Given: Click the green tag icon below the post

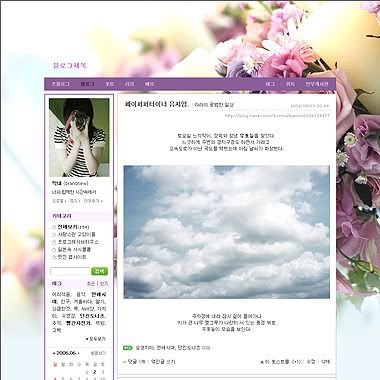Looking at the screenshot, I should coord(128,348).
